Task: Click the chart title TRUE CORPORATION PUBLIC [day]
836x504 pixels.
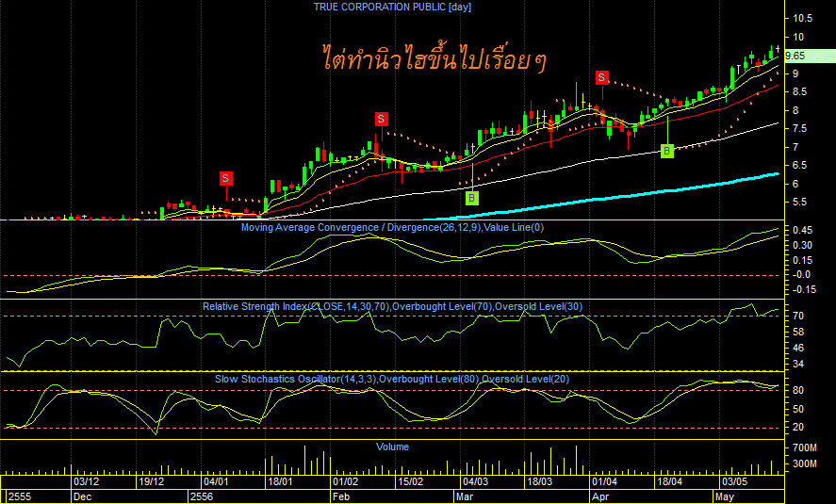Action: 392,7
